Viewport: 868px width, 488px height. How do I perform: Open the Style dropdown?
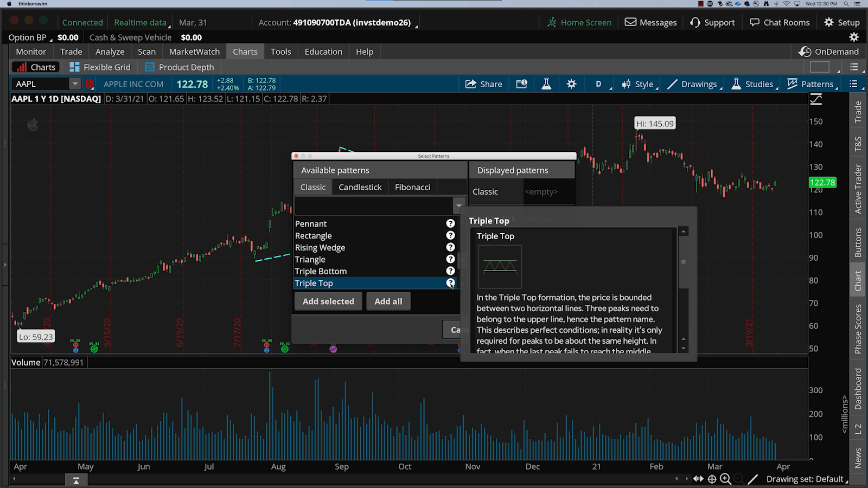point(639,84)
